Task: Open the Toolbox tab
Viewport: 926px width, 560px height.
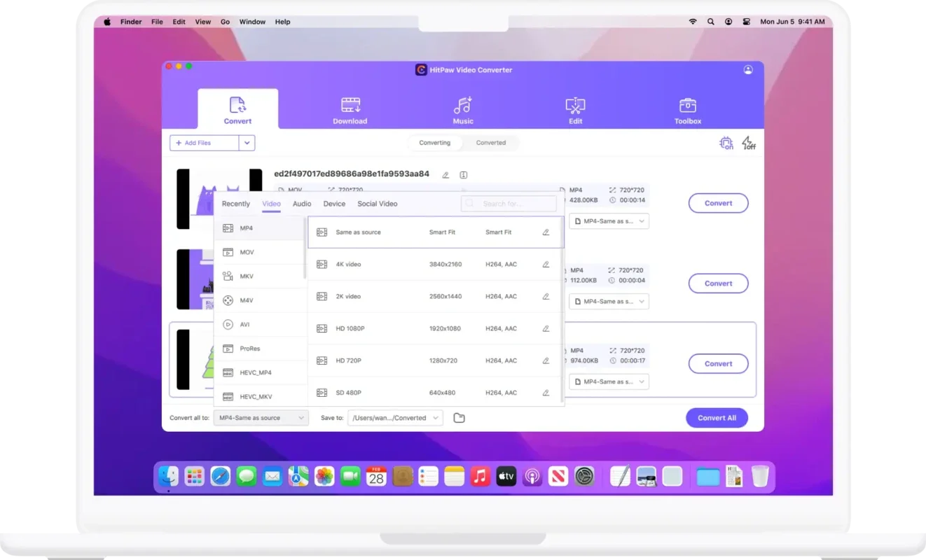Action: pos(687,111)
